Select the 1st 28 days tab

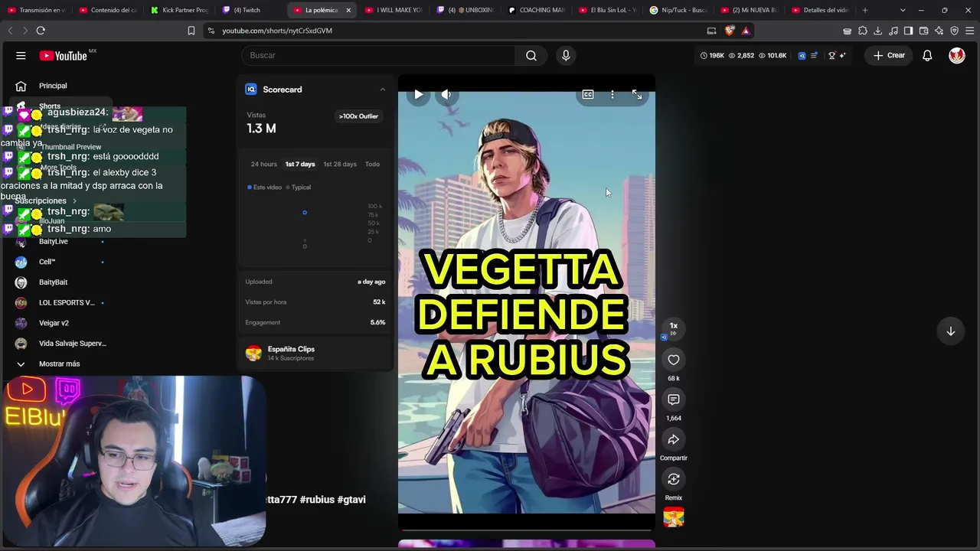(x=340, y=164)
